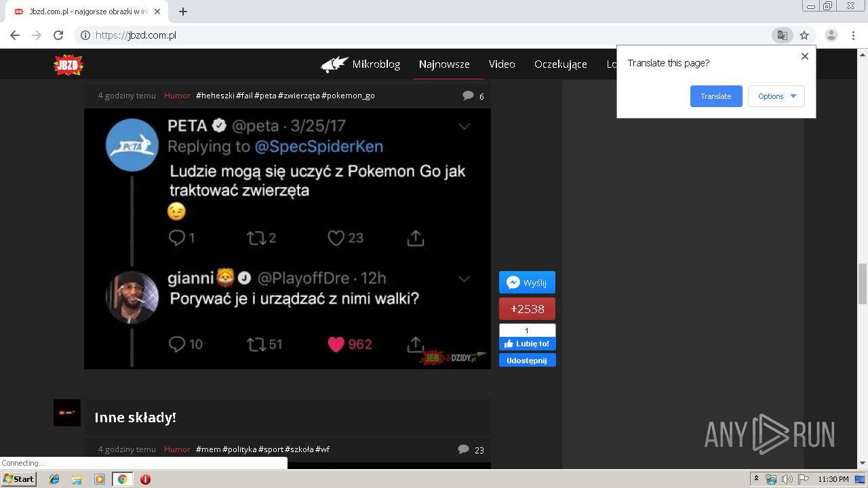Screen dimensions: 868x488
Task: Click the page vertical scrollbar thumb
Action: 863,284
